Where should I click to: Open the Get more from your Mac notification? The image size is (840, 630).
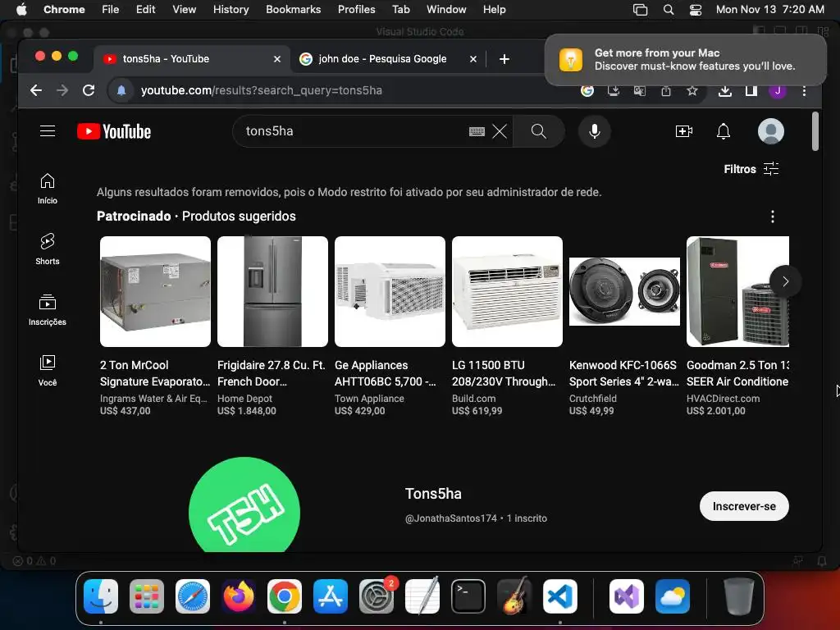pos(686,59)
